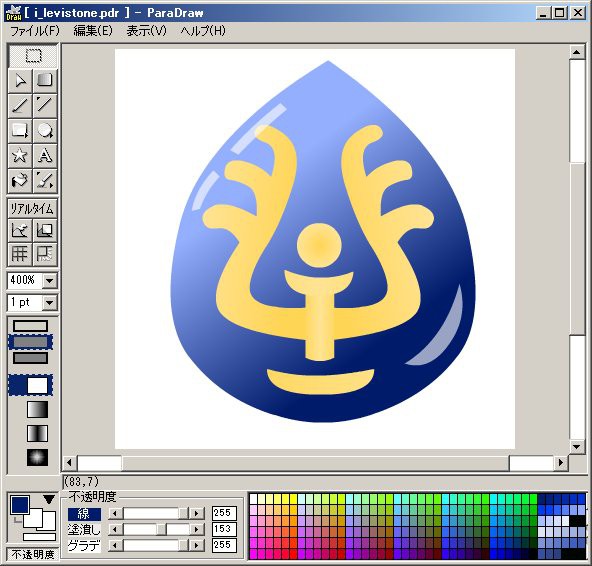Select the arrow pointer tool

pos(20,80)
